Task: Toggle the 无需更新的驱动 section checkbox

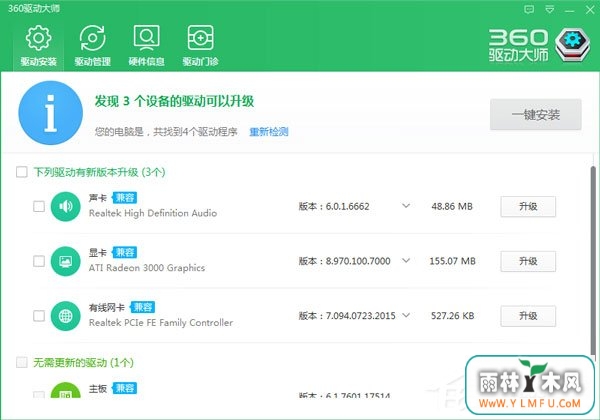Action: pyautogui.click(x=22, y=361)
